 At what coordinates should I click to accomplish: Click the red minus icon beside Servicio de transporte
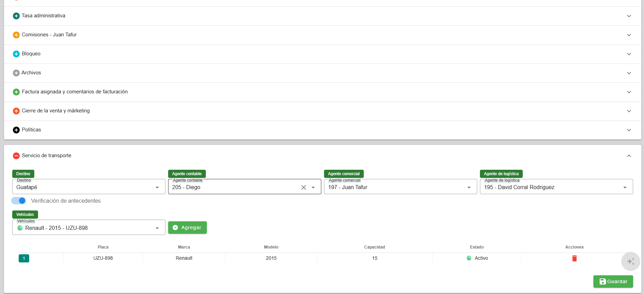(x=16, y=156)
